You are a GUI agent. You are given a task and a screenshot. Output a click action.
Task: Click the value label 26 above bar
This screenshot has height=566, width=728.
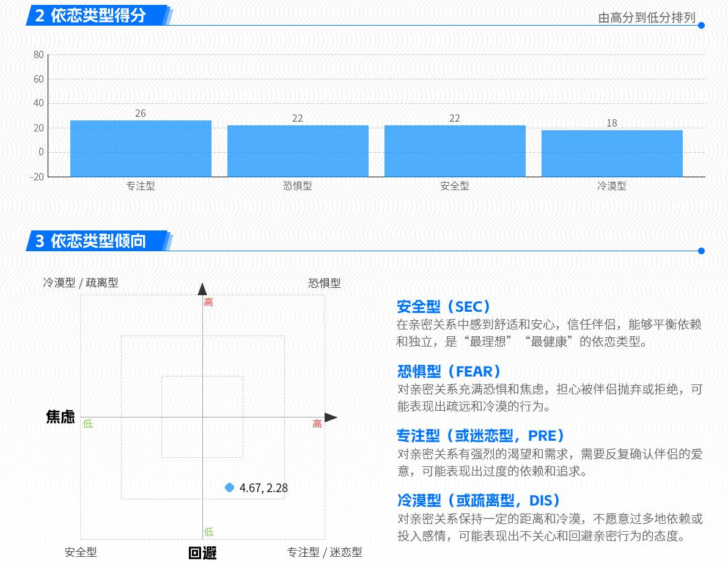(x=141, y=113)
